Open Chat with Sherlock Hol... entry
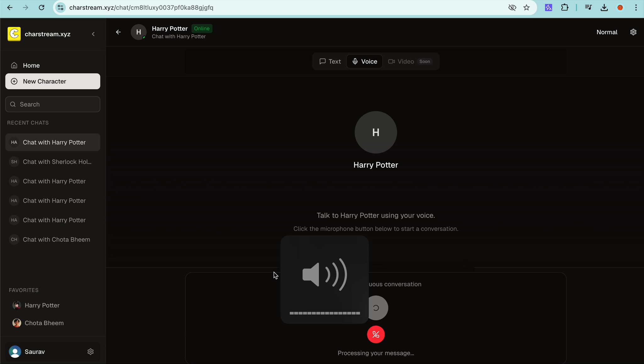 coord(53,162)
